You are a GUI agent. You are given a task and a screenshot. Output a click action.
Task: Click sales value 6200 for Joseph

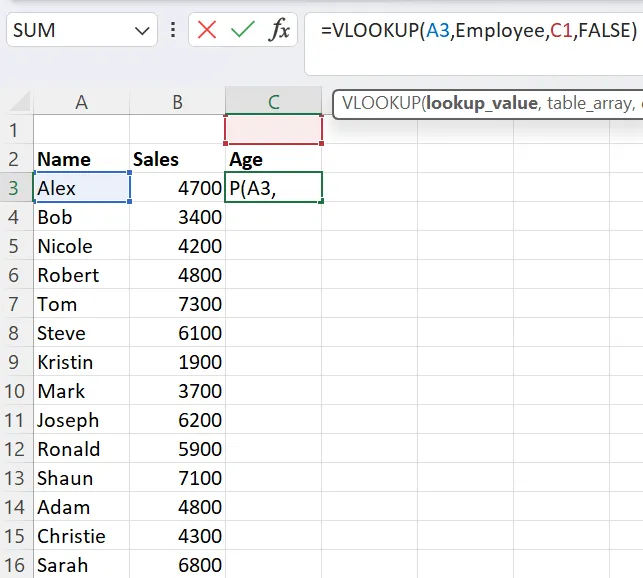177,420
